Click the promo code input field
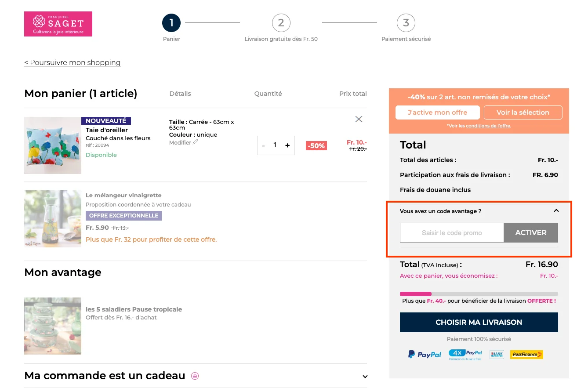 point(451,233)
